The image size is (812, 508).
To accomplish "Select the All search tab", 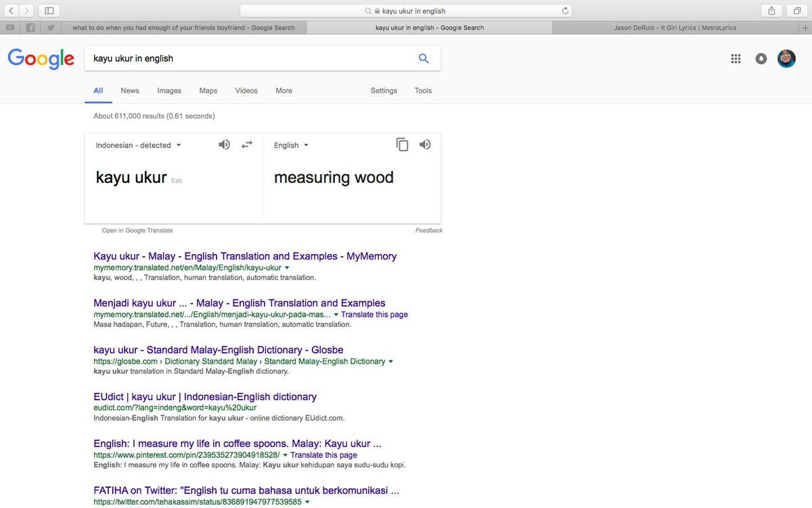I will tap(98, 91).
